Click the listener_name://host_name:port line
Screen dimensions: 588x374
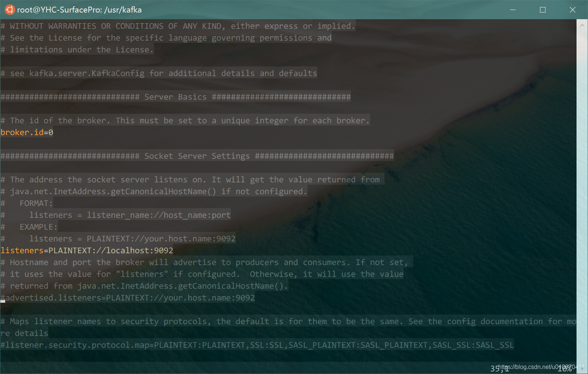coord(116,215)
